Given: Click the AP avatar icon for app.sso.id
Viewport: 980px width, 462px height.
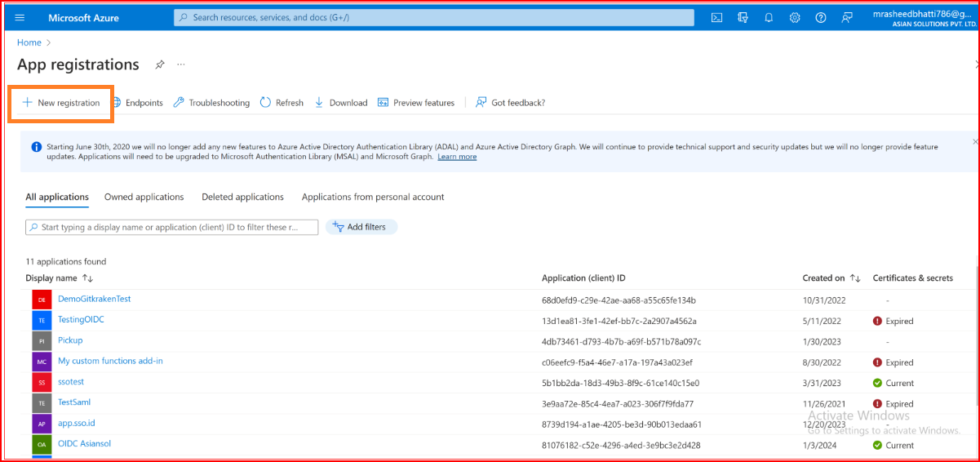Looking at the screenshot, I should tap(42, 424).
